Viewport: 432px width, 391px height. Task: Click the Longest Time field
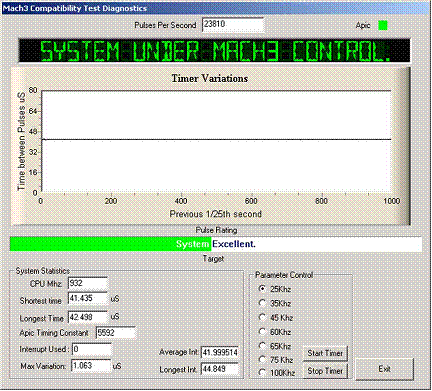[x=88, y=317]
